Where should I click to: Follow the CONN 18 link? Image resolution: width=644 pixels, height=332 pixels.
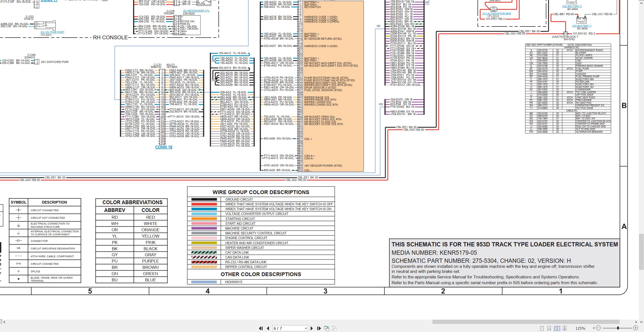pyautogui.click(x=164, y=147)
